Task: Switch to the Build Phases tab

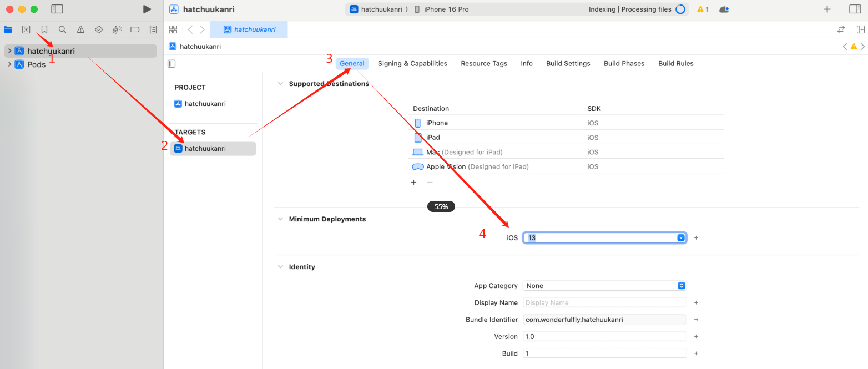Action: pos(624,64)
